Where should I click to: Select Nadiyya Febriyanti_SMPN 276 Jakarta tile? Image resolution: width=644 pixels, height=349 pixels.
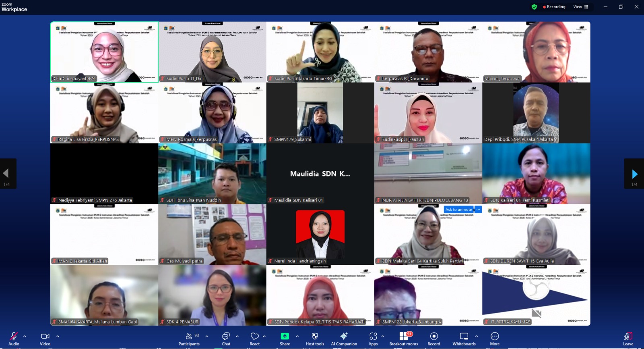pyautogui.click(x=104, y=174)
